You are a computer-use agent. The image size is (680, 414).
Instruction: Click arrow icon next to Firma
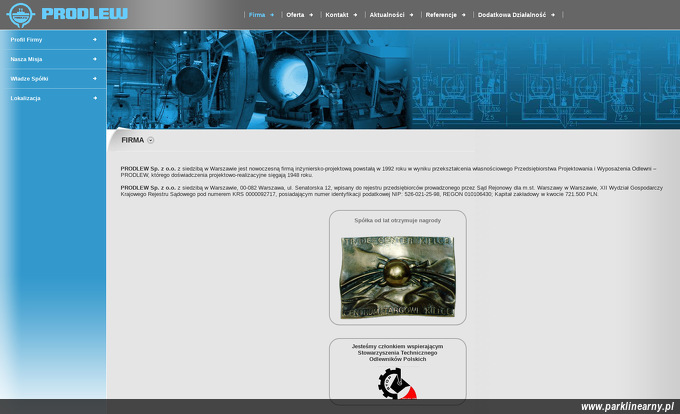tap(272, 15)
